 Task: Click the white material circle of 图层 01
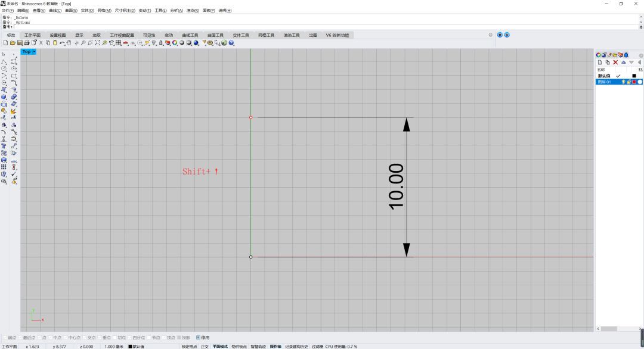[x=639, y=82]
